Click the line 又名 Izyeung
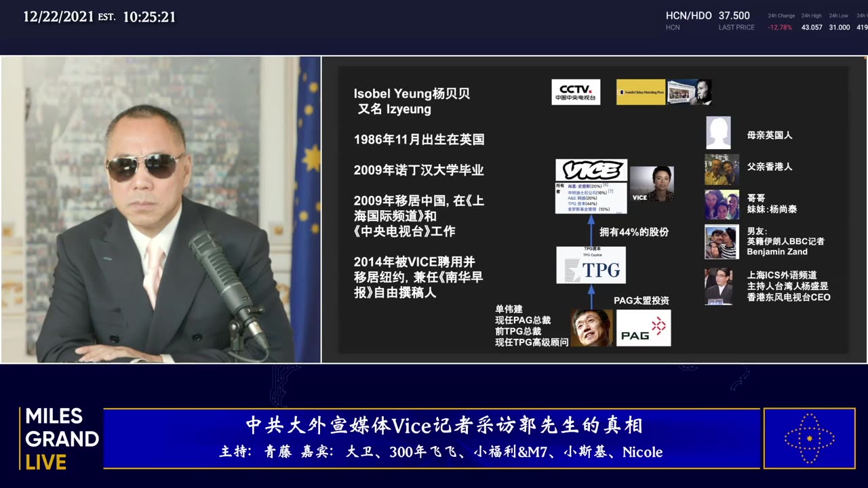This screenshot has width=868, height=488. (395, 109)
